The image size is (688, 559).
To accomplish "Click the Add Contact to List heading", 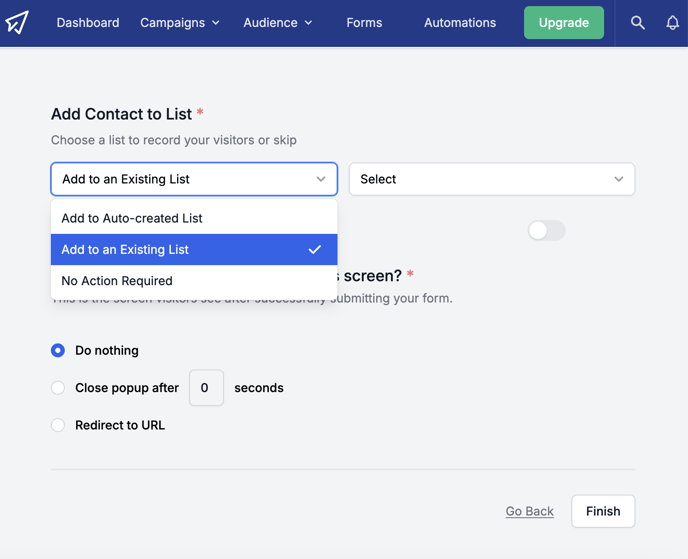I will coord(122,114).
